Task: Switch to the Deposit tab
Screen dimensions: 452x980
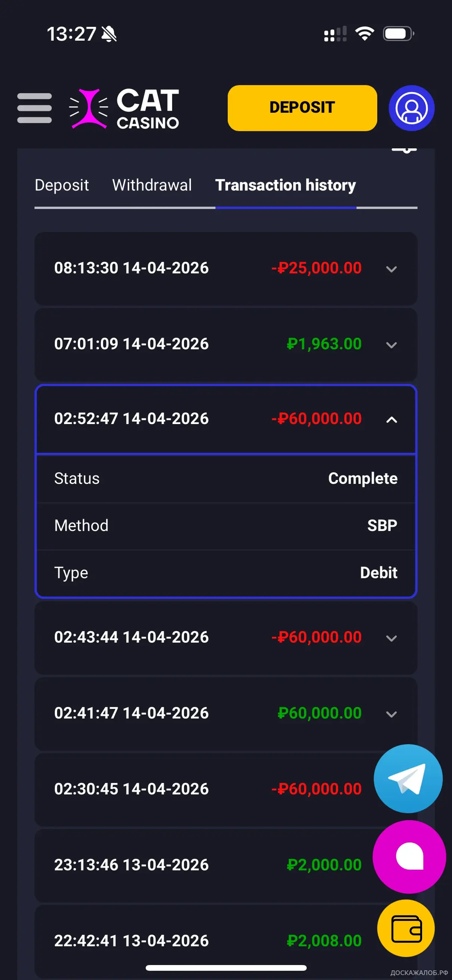Action: click(62, 185)
